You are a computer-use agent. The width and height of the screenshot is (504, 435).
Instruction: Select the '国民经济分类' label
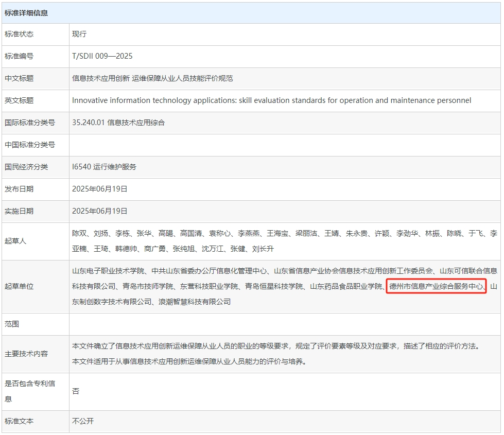(x=26, y=167)
